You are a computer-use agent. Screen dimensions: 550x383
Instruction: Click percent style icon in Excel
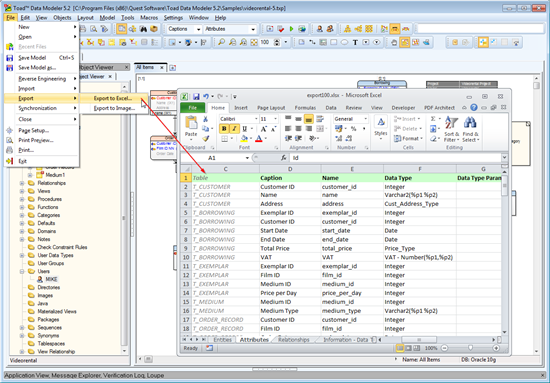354,129
